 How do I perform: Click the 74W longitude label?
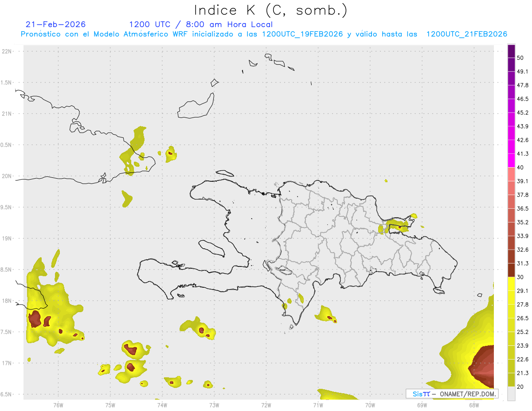(x=162, y=405)
